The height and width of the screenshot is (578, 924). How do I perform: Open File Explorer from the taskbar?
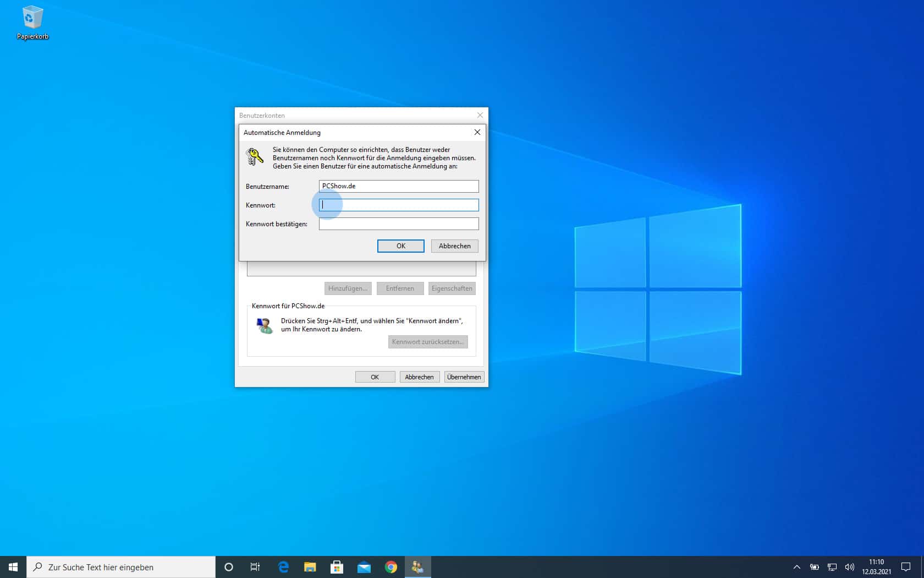click(x=310, y=567)
